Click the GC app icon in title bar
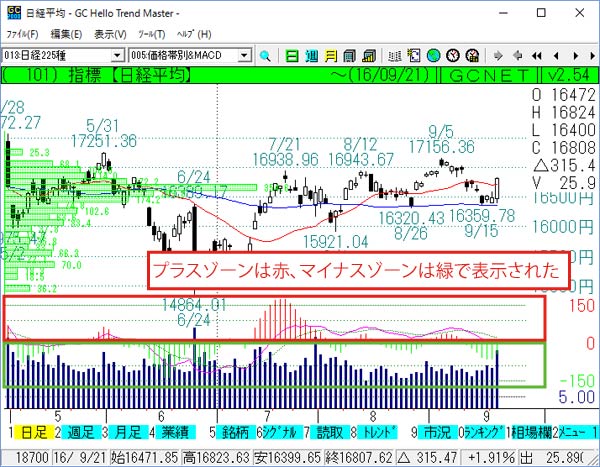600x467 pixels. pos(14,13)
